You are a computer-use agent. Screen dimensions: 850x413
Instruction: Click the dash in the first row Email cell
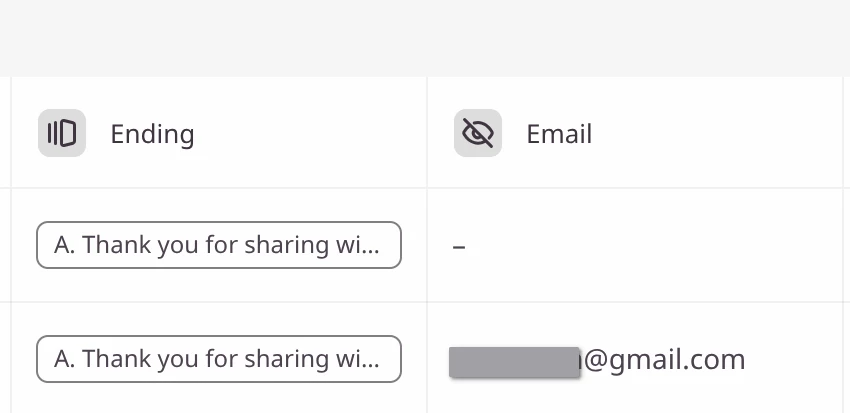click(459, 247)
